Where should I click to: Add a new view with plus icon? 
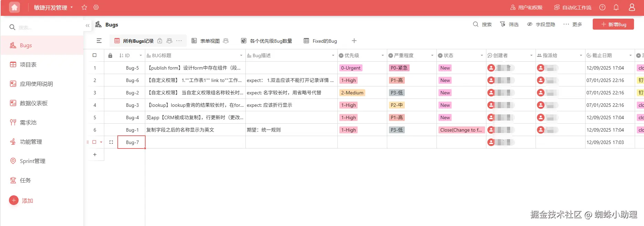[354, 41]
